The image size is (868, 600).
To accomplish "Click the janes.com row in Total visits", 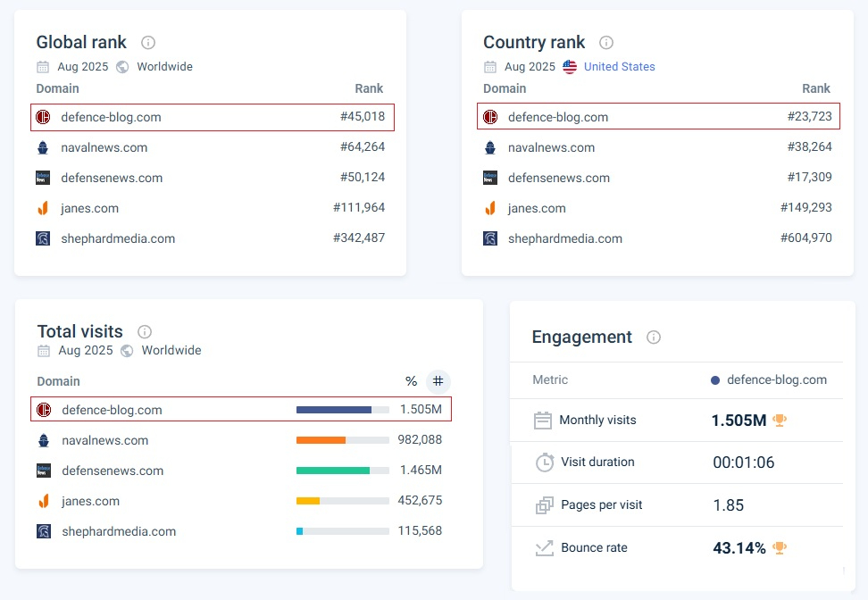I will pos(90,501).
